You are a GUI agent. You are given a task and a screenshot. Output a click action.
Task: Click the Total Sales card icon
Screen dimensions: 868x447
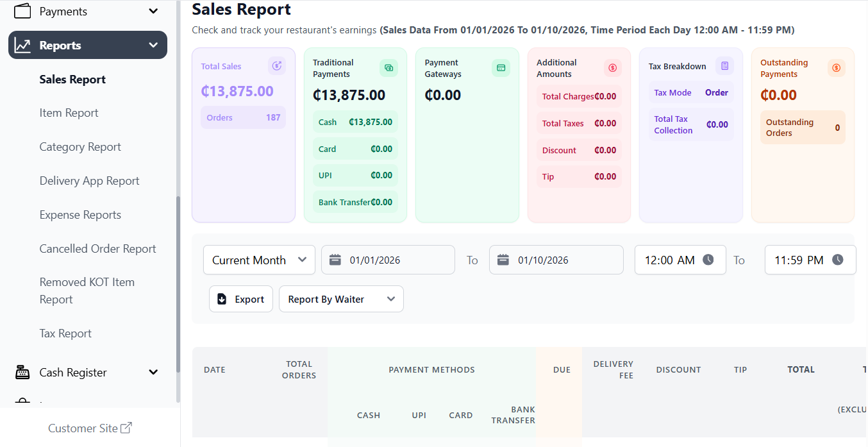tap(277, 66)
